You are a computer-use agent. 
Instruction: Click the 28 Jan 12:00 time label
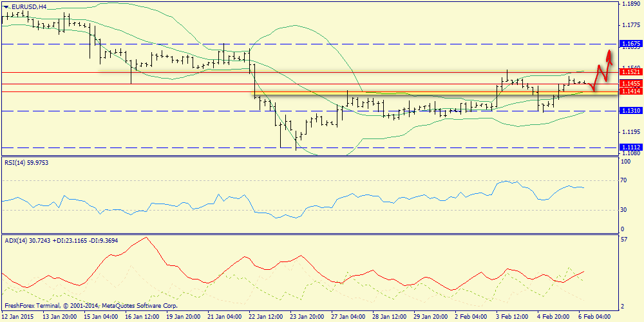(x=389, y=317)
